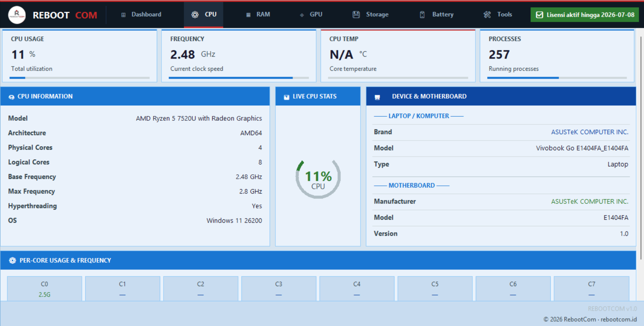Click the Base Frequency label
This screenshot has width=644, height=326.
click(32, 177)
